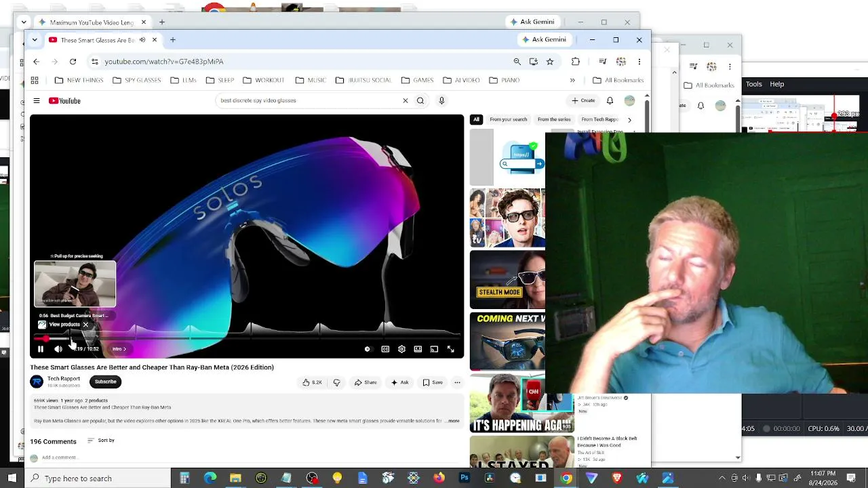Go to YouTube home via logo
The image size is (868, 488).
tap(65, 101)
